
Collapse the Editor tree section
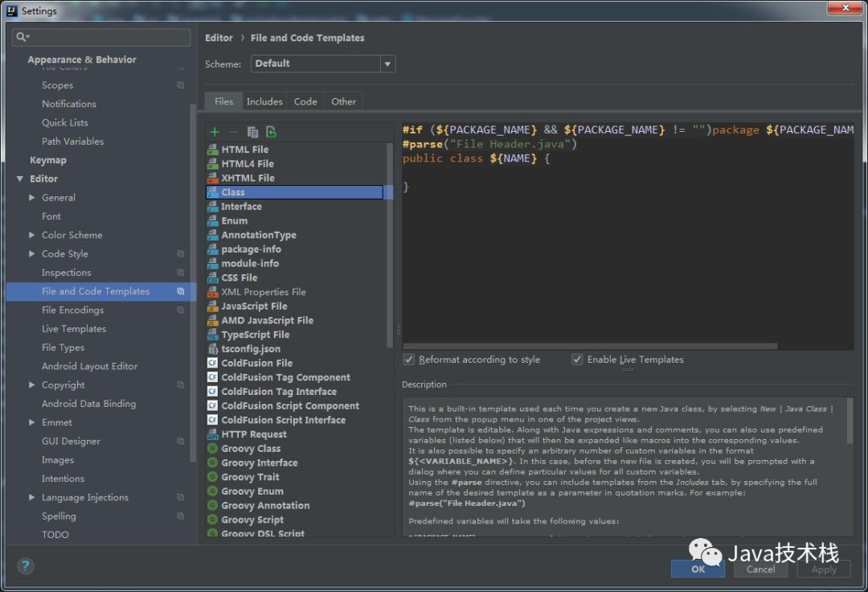tap(20, 179)
